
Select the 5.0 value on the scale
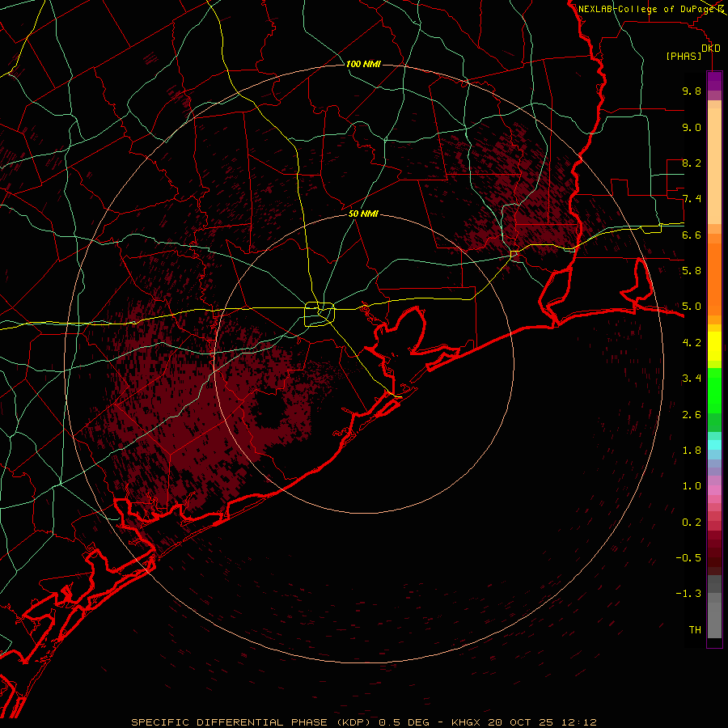[692, 307]
